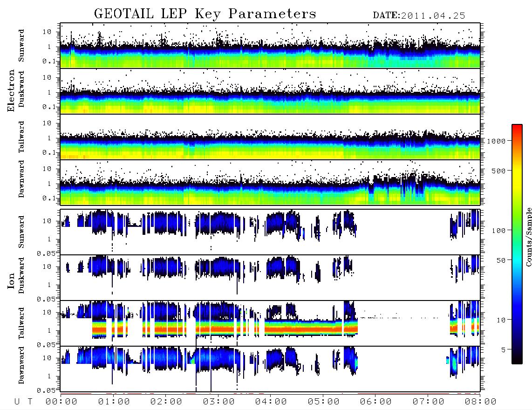The image size is (532, 410).
Task: Click the 08:00 time tick label
Action: point(481,402)
